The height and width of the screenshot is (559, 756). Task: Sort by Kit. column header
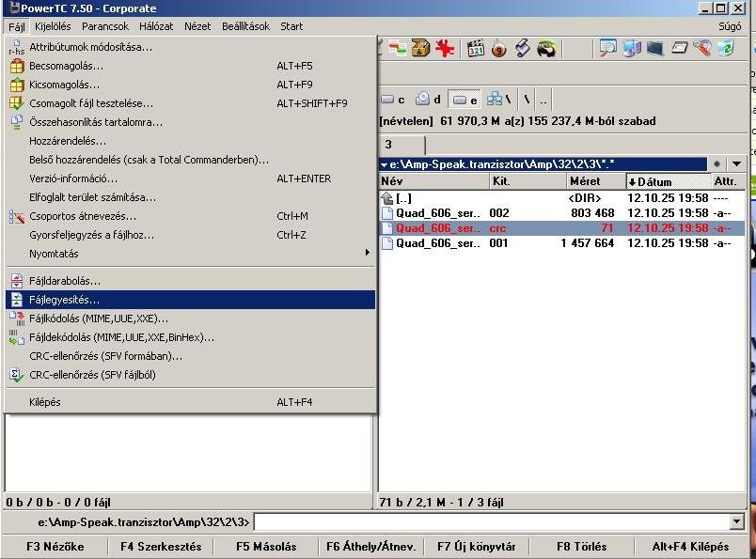[528, 181]
